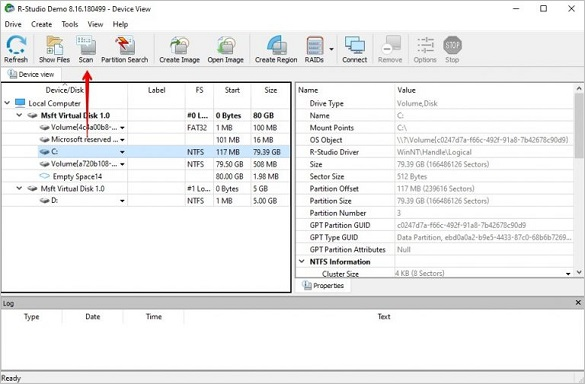Open the dropdown arrow beside the D: volume
Viewport: 585px width, 384px height.
[x=122, y=201]
